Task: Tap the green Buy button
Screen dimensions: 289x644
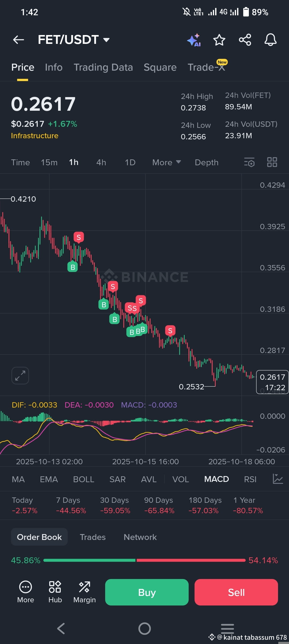Action: tap(147, 592)
